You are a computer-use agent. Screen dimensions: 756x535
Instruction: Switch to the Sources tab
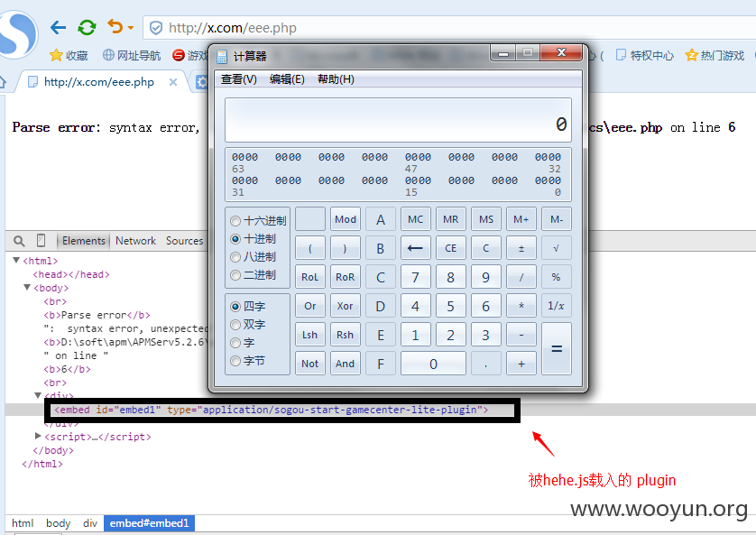coord(184,241)
